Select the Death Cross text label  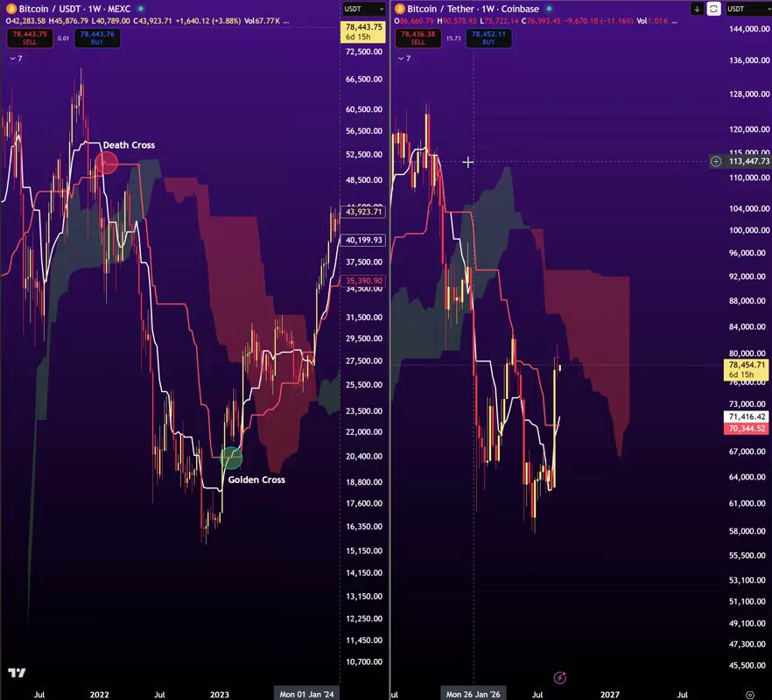[129, 145]
